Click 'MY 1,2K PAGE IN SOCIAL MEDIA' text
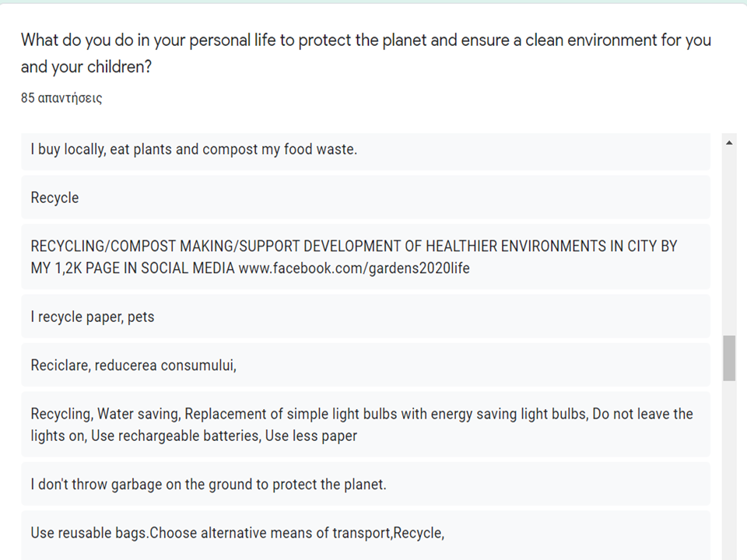This screenshot has height=560, width=747. (x=132, y=268)
